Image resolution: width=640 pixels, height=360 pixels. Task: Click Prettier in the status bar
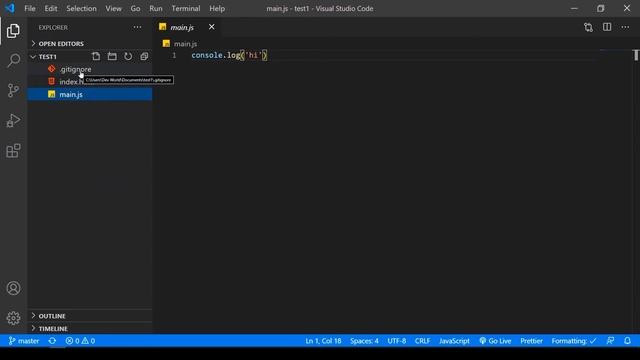click(531, 341)
